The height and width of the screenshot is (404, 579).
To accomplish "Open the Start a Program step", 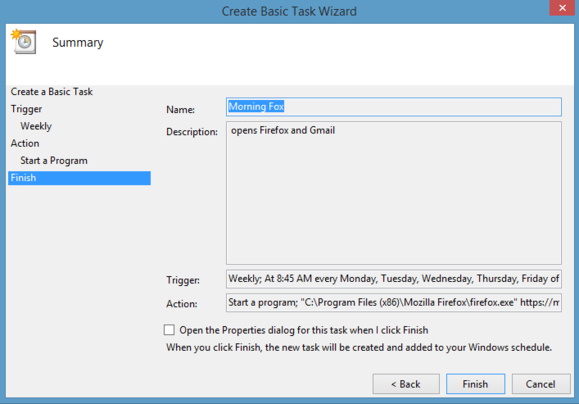I will click(x=54, y=161).
